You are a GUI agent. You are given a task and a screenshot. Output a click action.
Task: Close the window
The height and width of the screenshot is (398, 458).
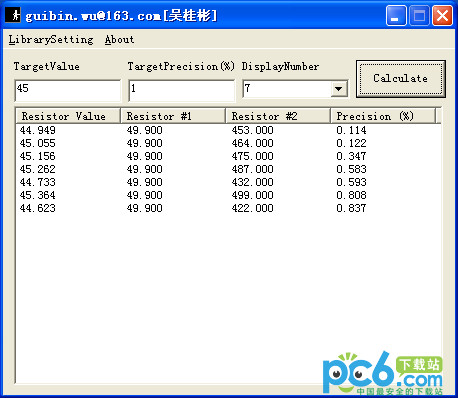[x=442, y=15]
